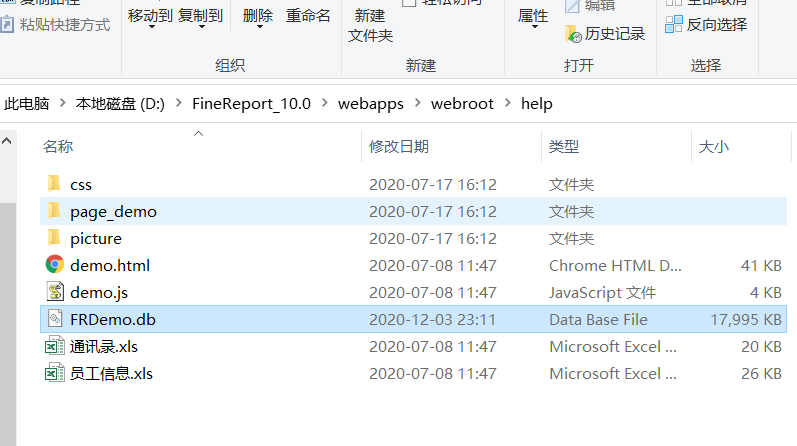Click the Excel icon of 员工信息.xls
797x446 pixels.
click(55, 373)
